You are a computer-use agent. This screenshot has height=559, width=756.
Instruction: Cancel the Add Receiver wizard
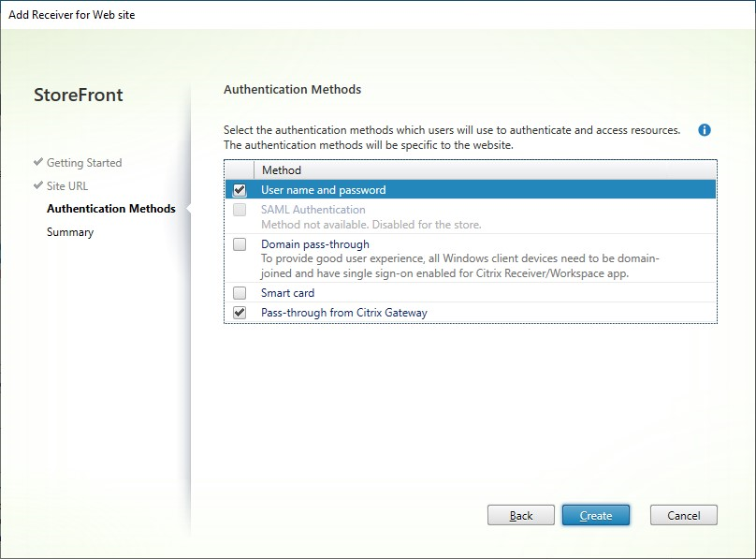click(684, 515)
